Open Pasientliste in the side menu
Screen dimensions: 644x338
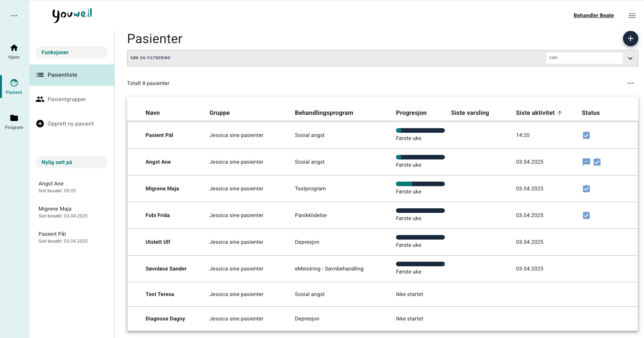(72, 75)
